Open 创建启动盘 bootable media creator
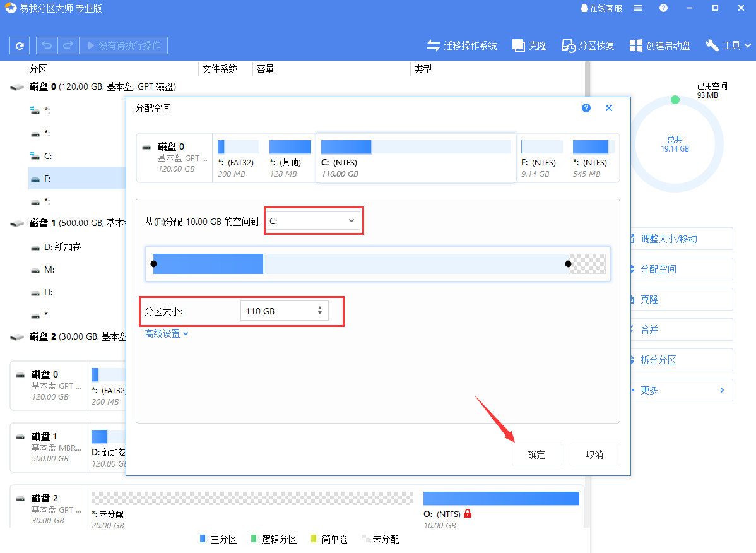Screen dimensions: 756x553 (x=660, y=45)
